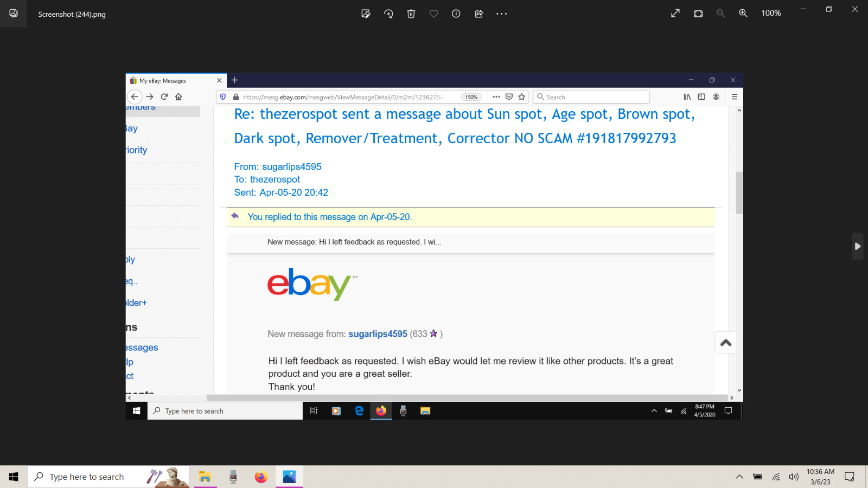Click the Wi-Fi network icon in outer tray
The height and width of the screenshot is (488, 868).
(x=776, y=477)
